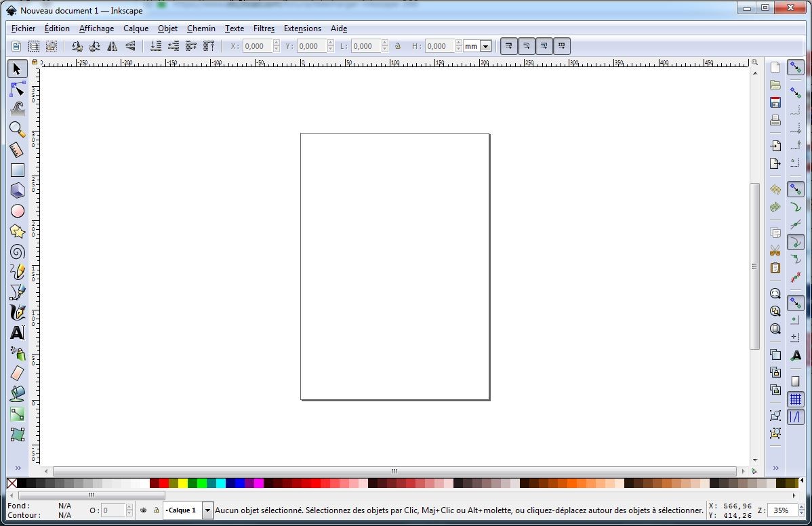Viewport: 812px width, 526px height.
Task: Toggle visibility of the current layer
Action: pos(143,510)
